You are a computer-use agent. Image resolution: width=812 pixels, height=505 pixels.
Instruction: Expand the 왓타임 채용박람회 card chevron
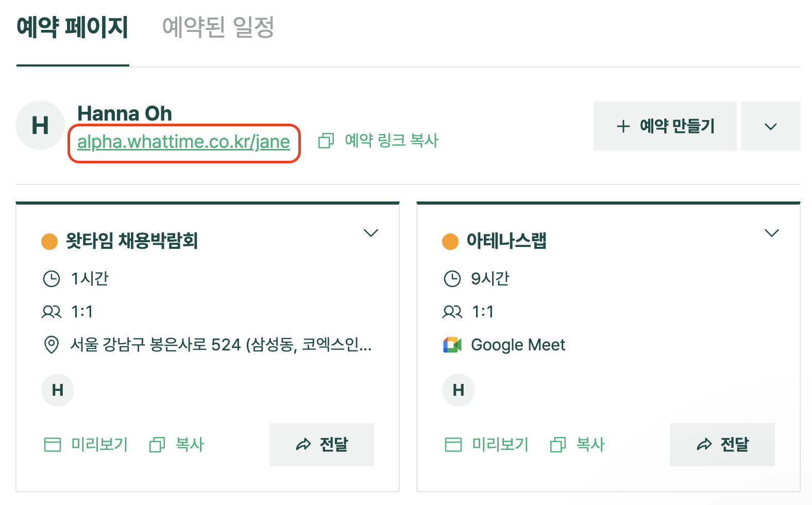371,233
